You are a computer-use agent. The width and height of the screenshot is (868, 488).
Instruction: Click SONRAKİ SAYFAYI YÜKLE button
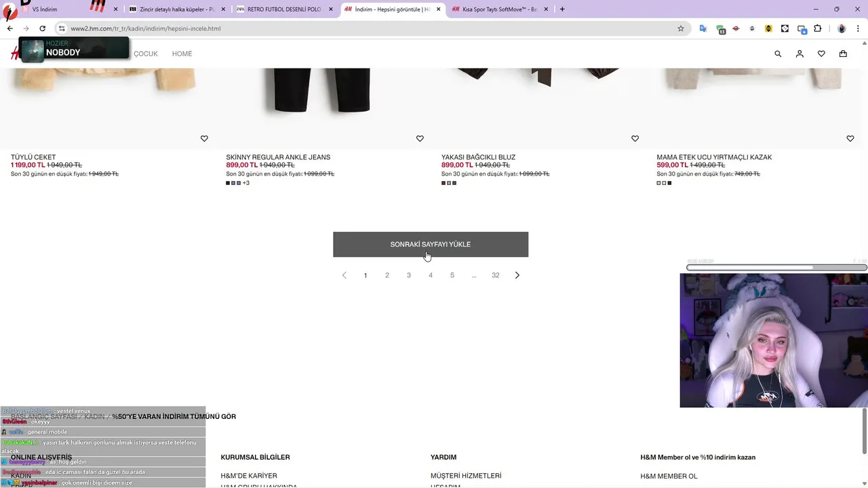[x=431, y=244]
